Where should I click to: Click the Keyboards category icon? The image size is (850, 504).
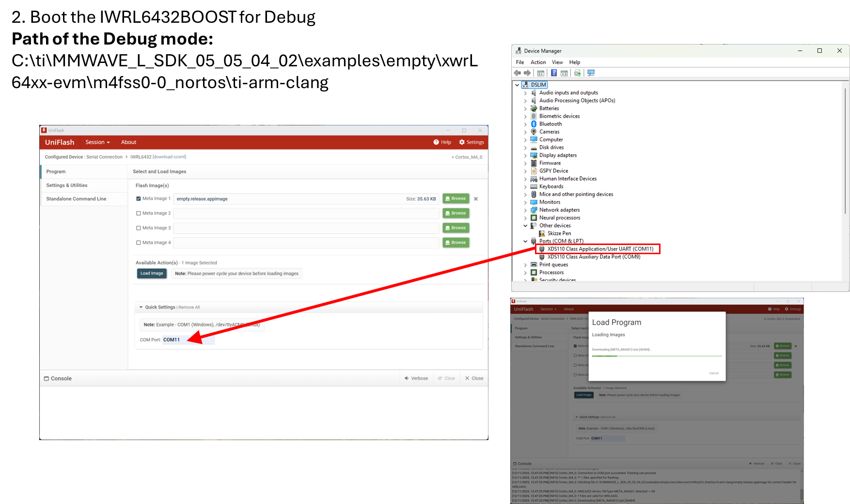click(x=534, y=186)
